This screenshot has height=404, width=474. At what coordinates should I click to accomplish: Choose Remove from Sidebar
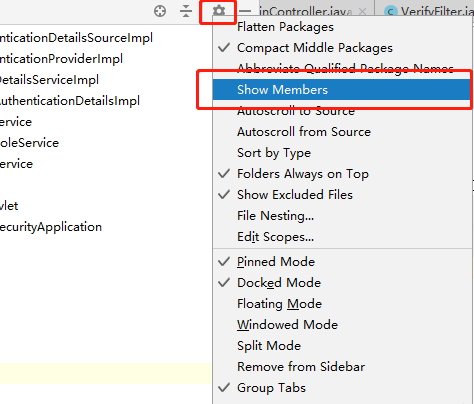pyautogui.click(x=301, y=367)
